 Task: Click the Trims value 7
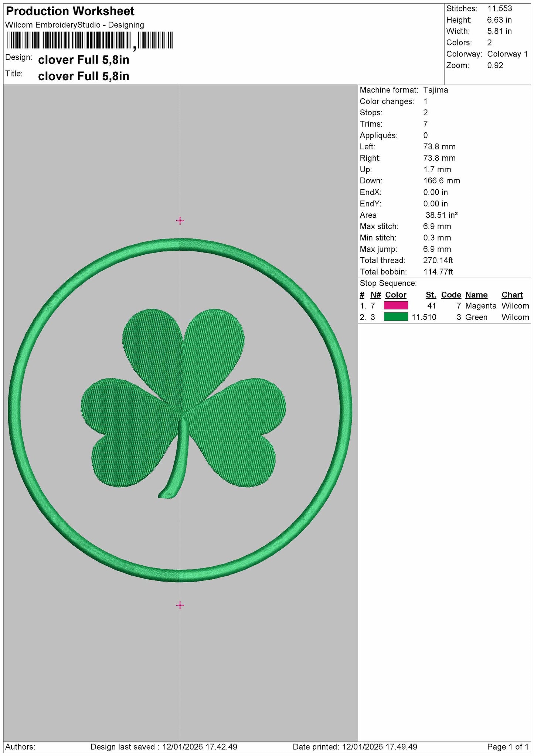click(426, 124)
